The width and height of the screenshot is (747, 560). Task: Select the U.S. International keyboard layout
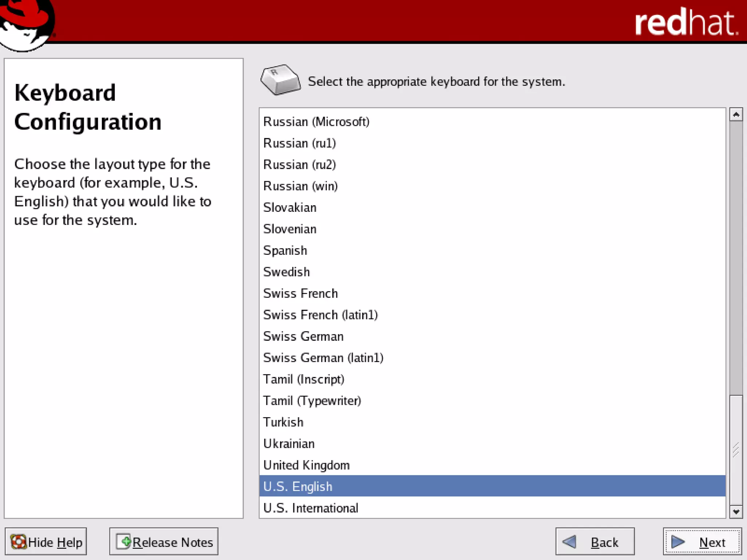click(x=310, y=508)
